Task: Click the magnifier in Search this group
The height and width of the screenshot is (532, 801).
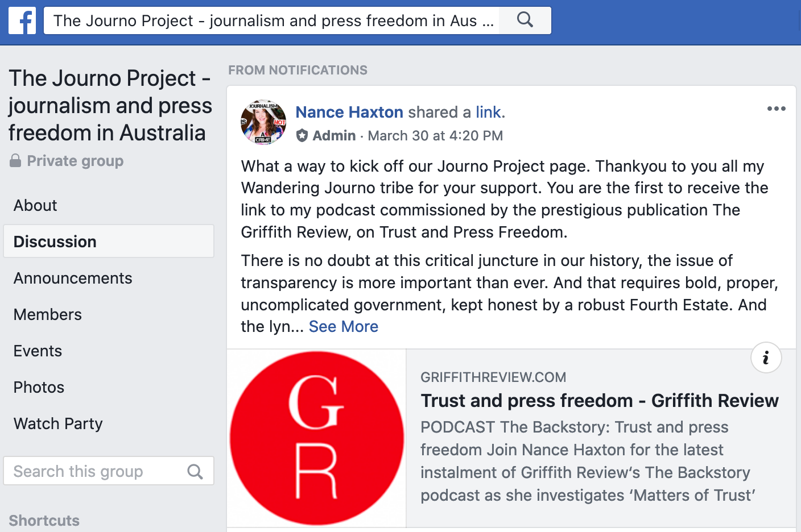Action: (x=195, y=471)
